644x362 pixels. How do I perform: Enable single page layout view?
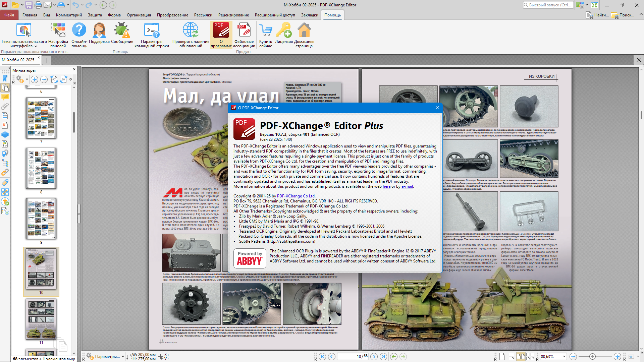[x=502, y=357]
